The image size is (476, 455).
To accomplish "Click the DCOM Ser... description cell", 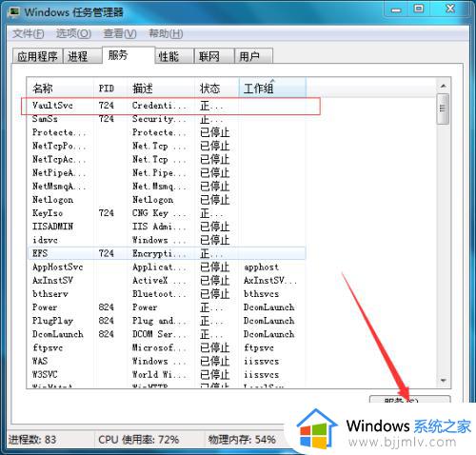I will tap(159, 334).
